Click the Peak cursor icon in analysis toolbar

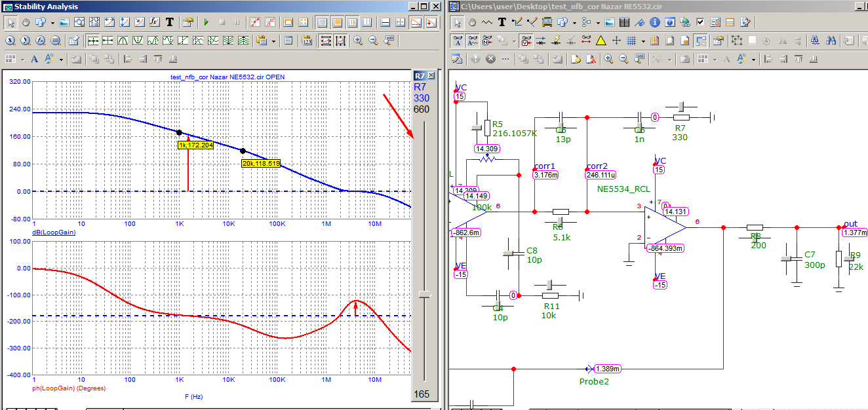click(123, 41)
